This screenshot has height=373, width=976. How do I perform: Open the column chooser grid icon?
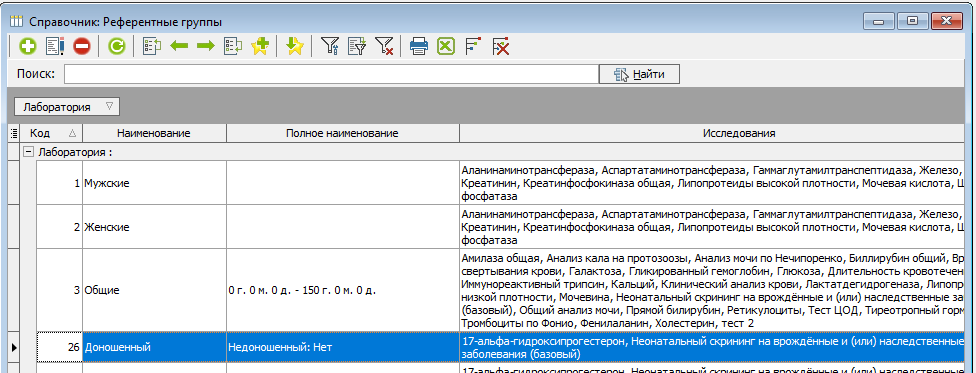[14, 133]
